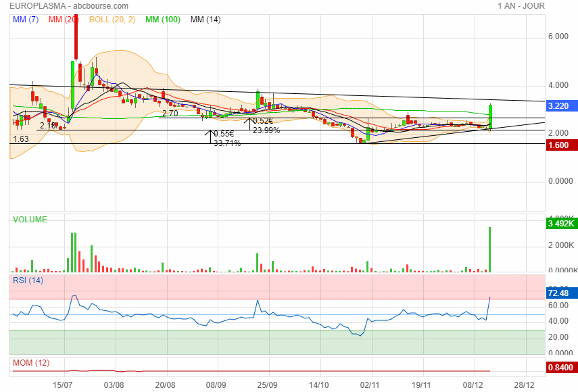This screenshot has width=578, height=392.
Task: Click the large green December breakout candlestick
Action: (x=491, y=116)
